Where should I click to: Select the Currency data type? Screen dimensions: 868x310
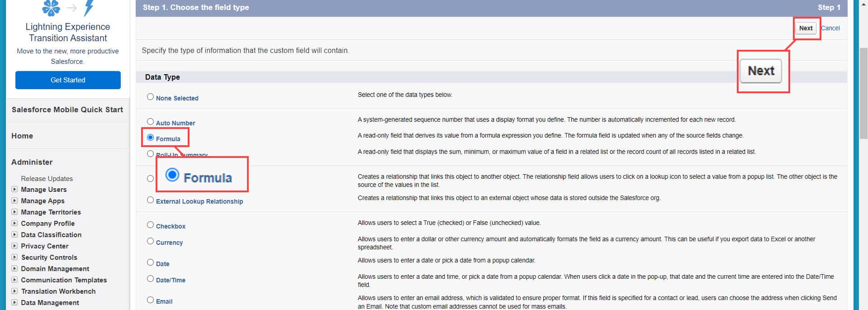click(150, 241)
